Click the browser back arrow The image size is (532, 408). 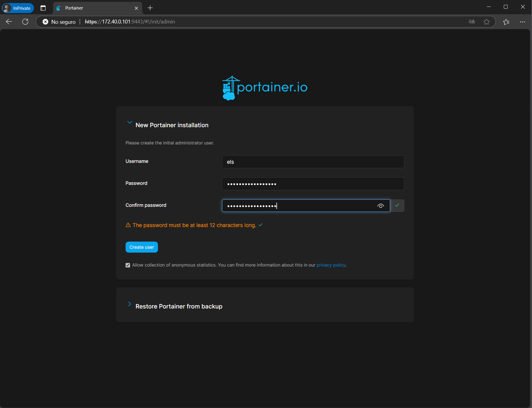[9, 22]
